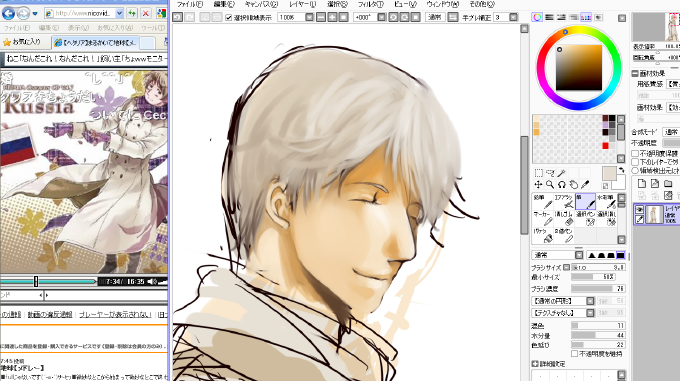Viewport: 680px width, 381px height.
Task: Select the zoom magnifier tool
Action: pyautogui.click(x=550, y=185)
